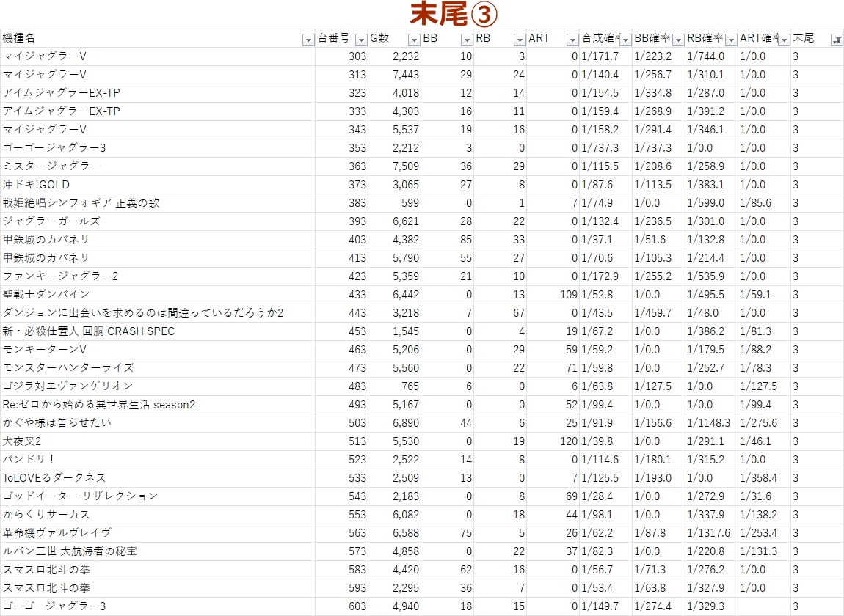Select the cell ゴッドイーター リザレクション
The width and height of the screenshot is (844, 616).
[x=158, y=496]
